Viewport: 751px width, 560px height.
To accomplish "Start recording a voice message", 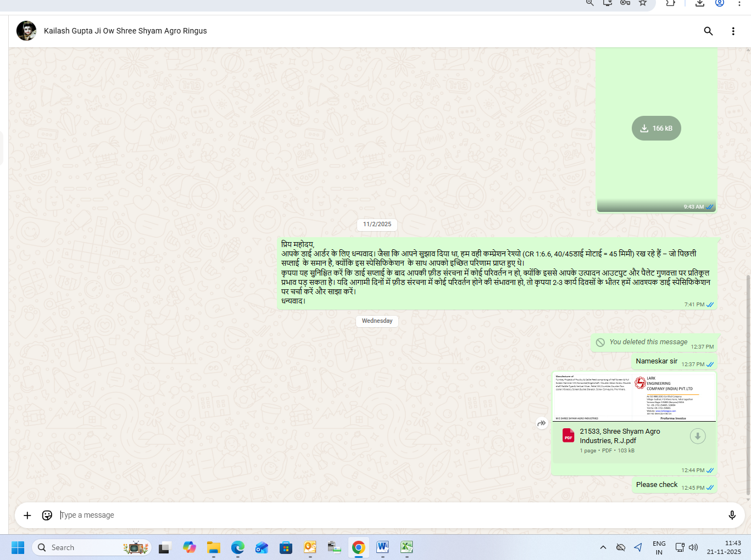I will click(732, 515).
